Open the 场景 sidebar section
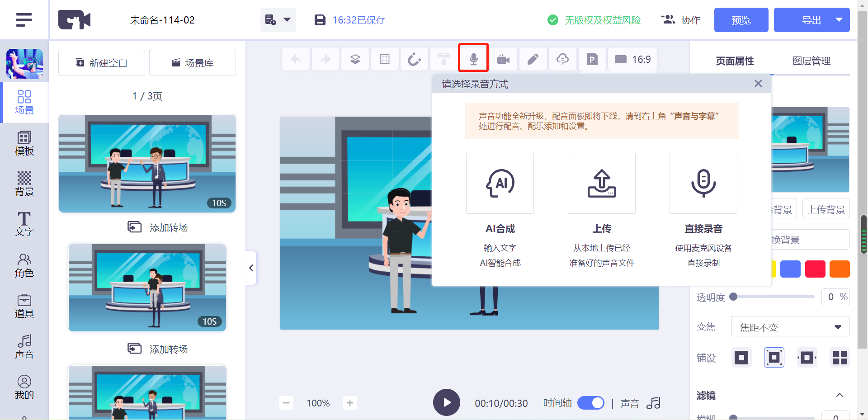Image resolution: width=868 pixels, height=420 pixels. tap(24, 103)
